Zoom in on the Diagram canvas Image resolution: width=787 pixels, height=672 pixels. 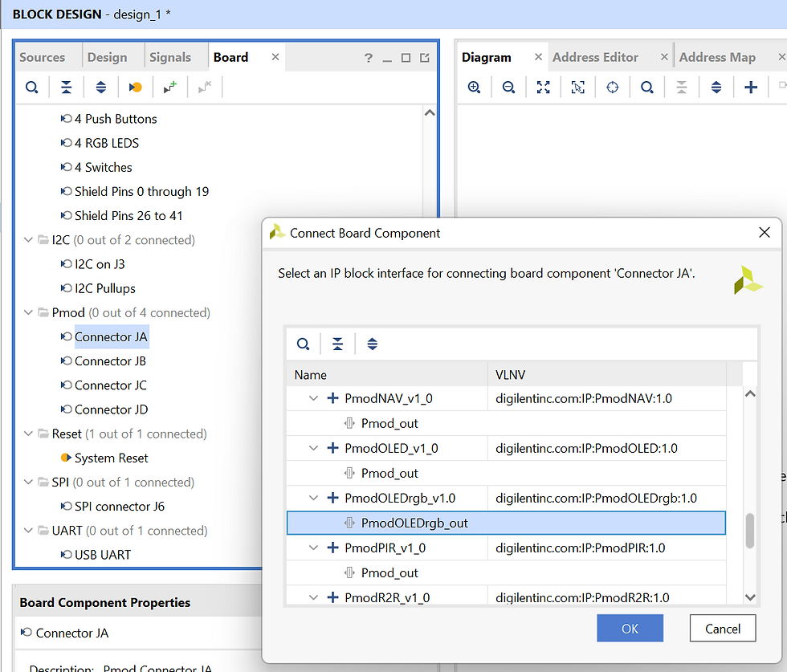[474, 88]
